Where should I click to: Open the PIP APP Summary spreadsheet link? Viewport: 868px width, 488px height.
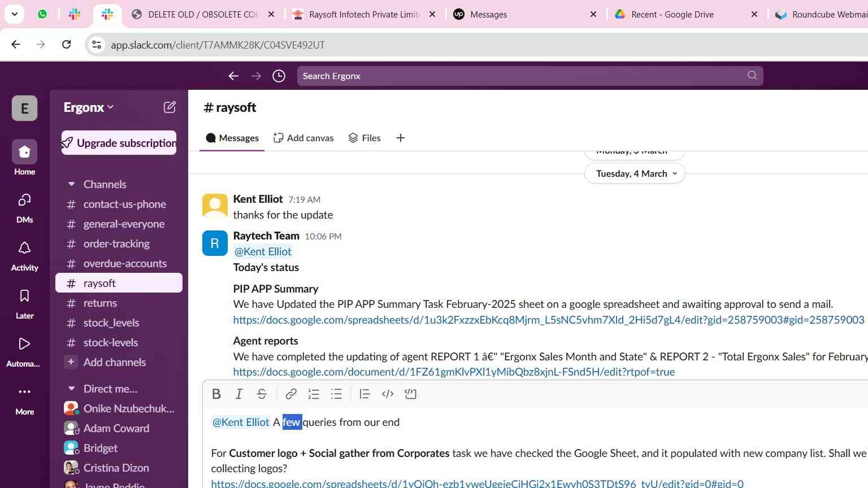click(x=549, y=320)
